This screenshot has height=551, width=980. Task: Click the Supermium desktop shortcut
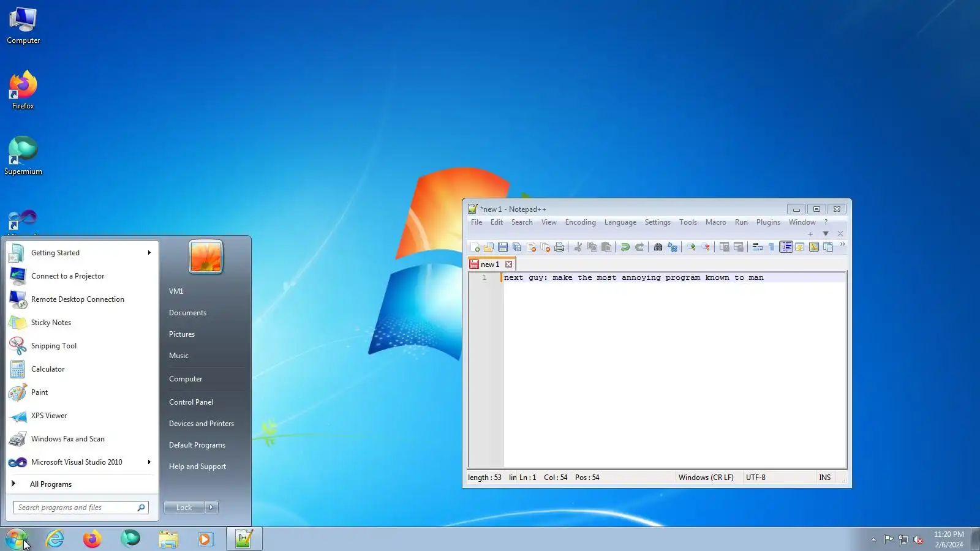[23, 156]
